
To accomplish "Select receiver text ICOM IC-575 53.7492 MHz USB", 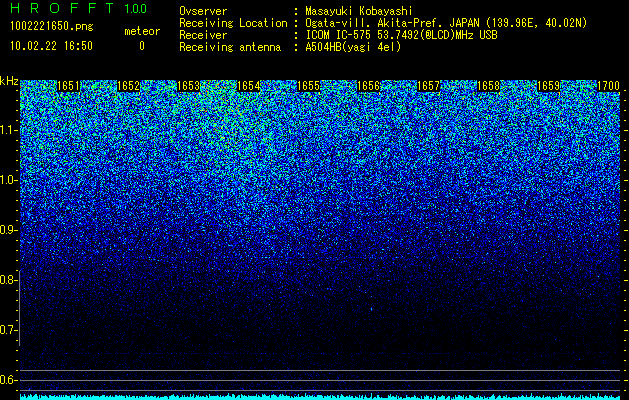I will pos(401,35).
